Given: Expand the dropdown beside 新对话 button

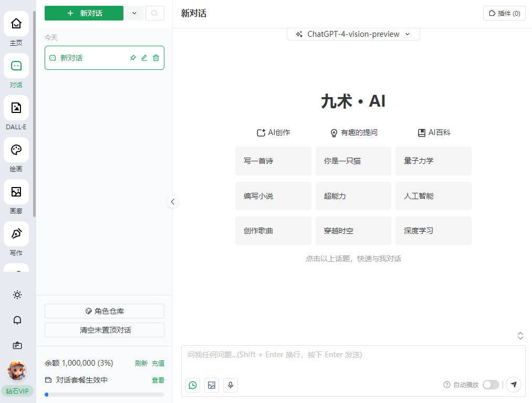Looking at the screenshot, I should click(x=134, y=13).
